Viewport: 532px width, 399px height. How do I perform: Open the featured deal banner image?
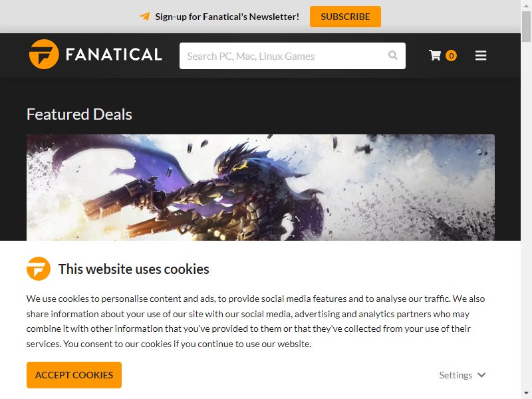click(x=260, y=188)
